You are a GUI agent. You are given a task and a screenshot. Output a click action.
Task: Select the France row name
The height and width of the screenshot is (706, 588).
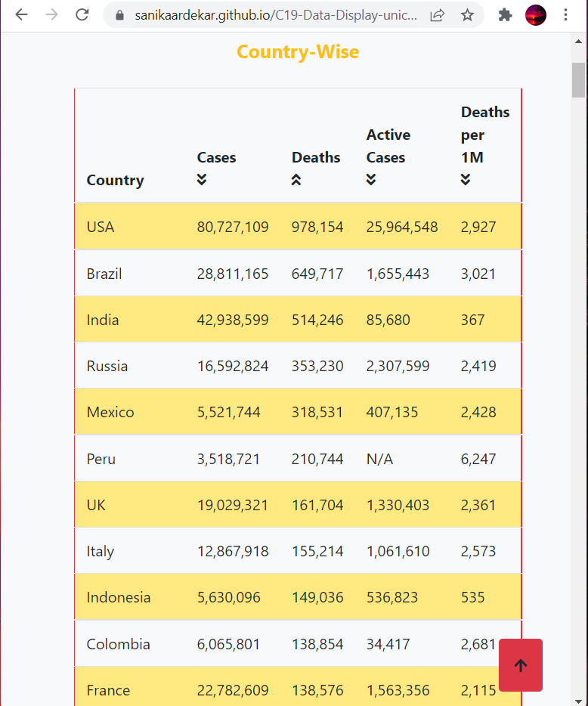click(x=108, y=690)
